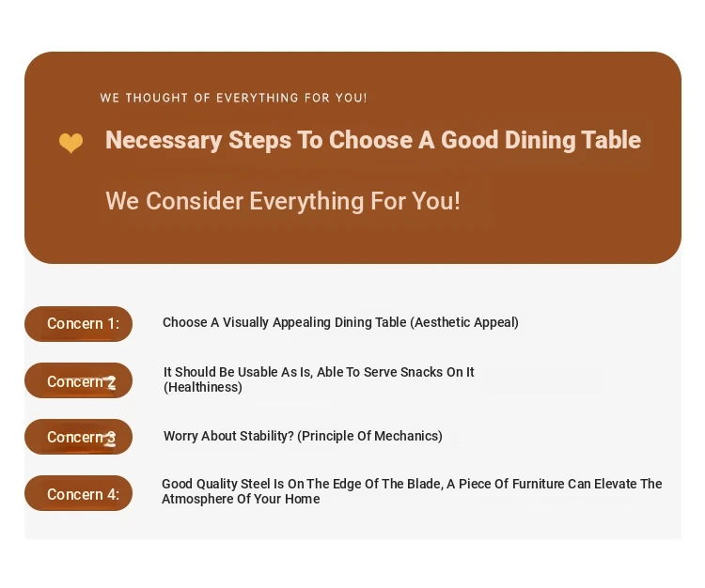
Task: Click 'Worry About Stability?' text
Action: [228, 436]
